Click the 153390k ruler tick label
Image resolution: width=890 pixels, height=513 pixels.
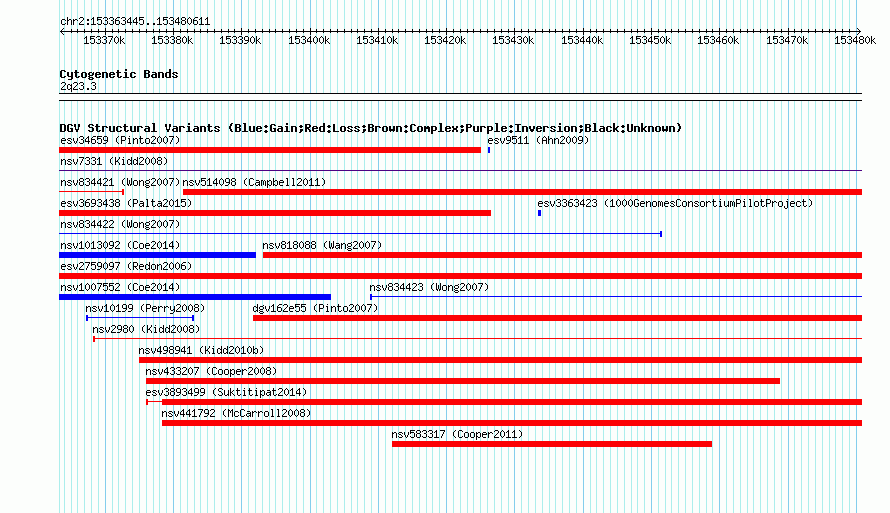click(240, 40)
